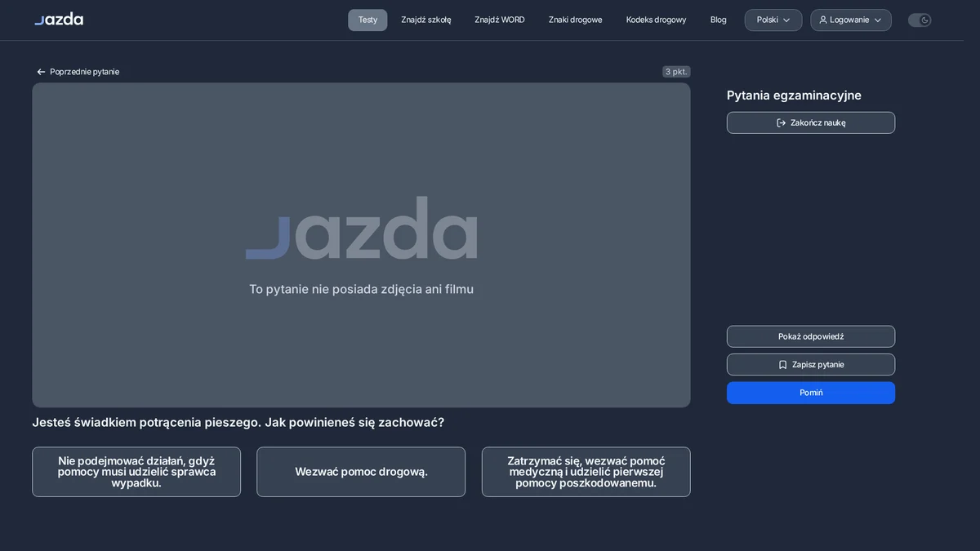Click the bookmark icon in Zapisz pytanie
This screenshot has height=551, width=980.
(x=783, y=365)
